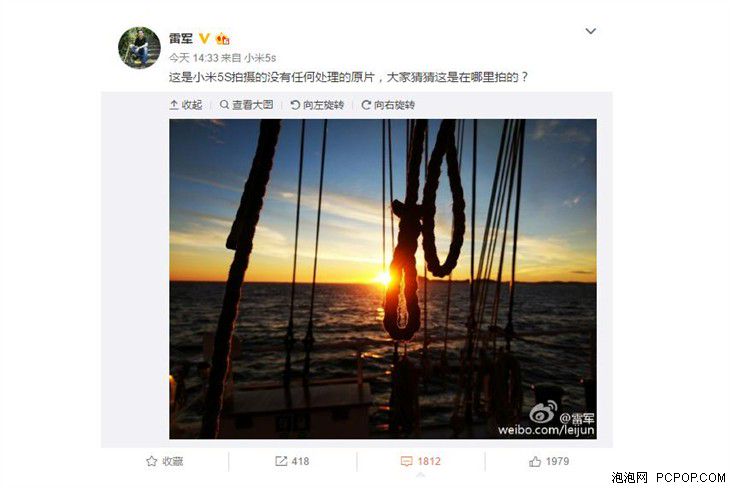The width and height of the screenshot is (730, 488).
Task: Click 雷军's profile avatar
Action: tap(139, 47)
